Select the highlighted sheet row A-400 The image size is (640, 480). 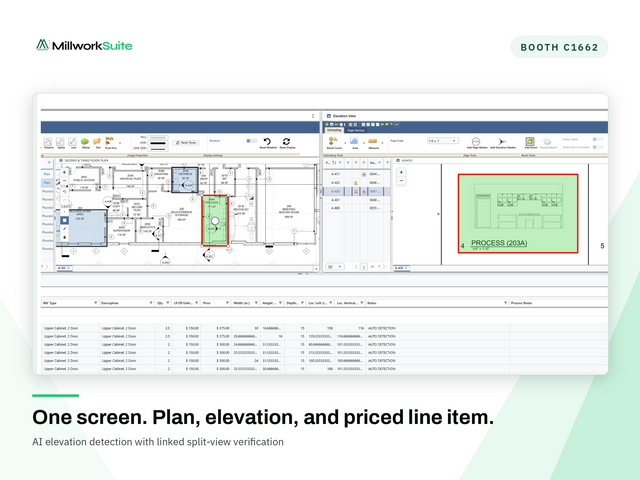(357, 191)
